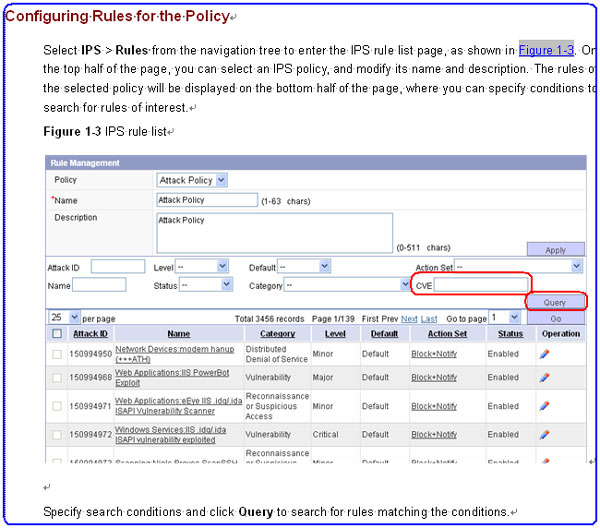The height and width of the screenshot is (528, 600).
Task: Click Block+Notify link for rule 150994971
Action: pos(434,406)
